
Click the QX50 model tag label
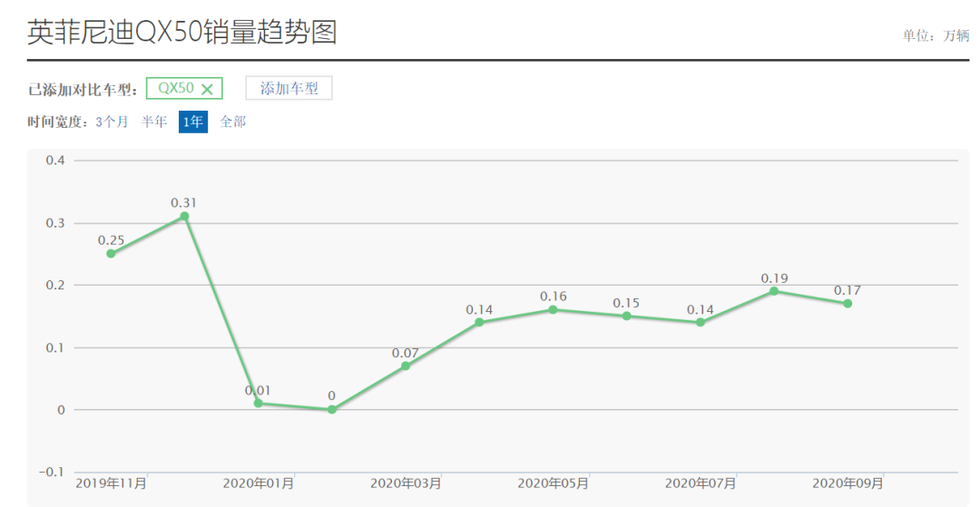coord(175,88)
